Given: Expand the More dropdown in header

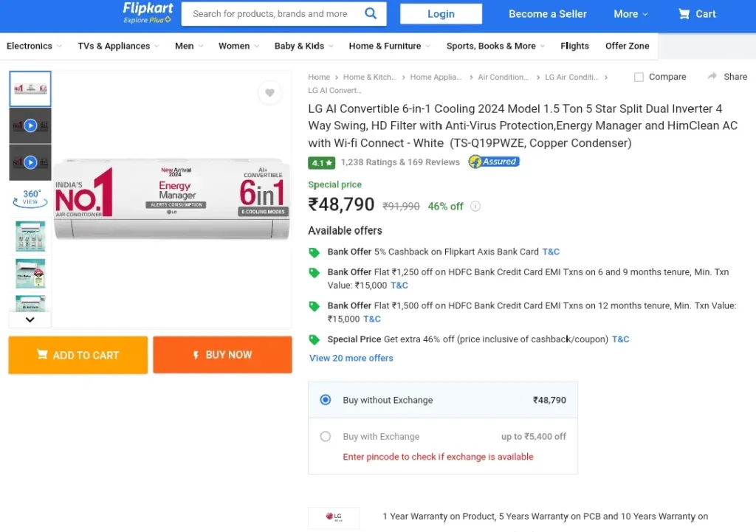Looking at the screenshot, I should point(630,14).
